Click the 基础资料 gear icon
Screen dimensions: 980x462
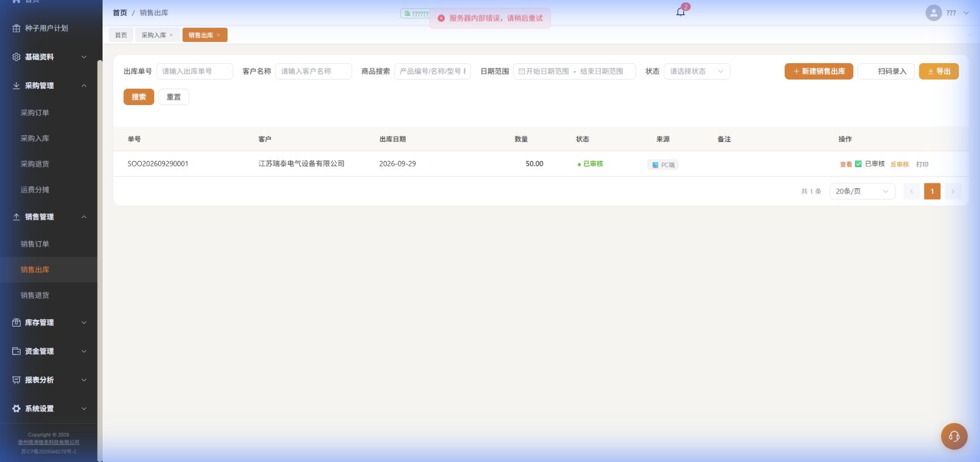16,57
